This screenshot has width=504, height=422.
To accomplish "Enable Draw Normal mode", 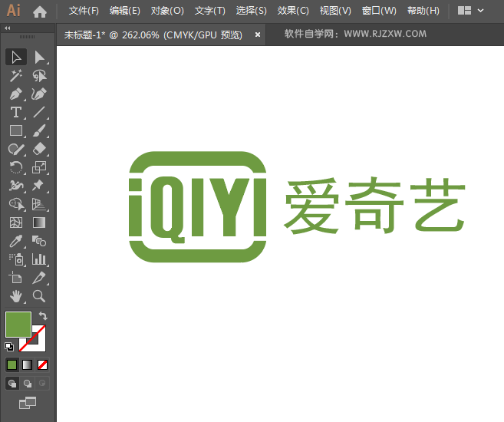I will point(12,383).
